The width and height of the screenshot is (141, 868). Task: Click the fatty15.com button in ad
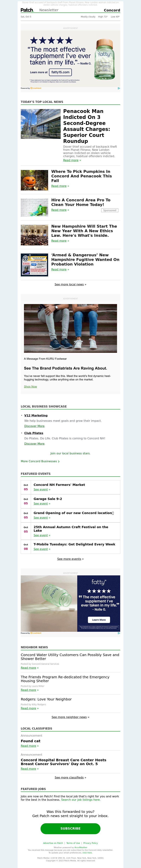(60, 72)
